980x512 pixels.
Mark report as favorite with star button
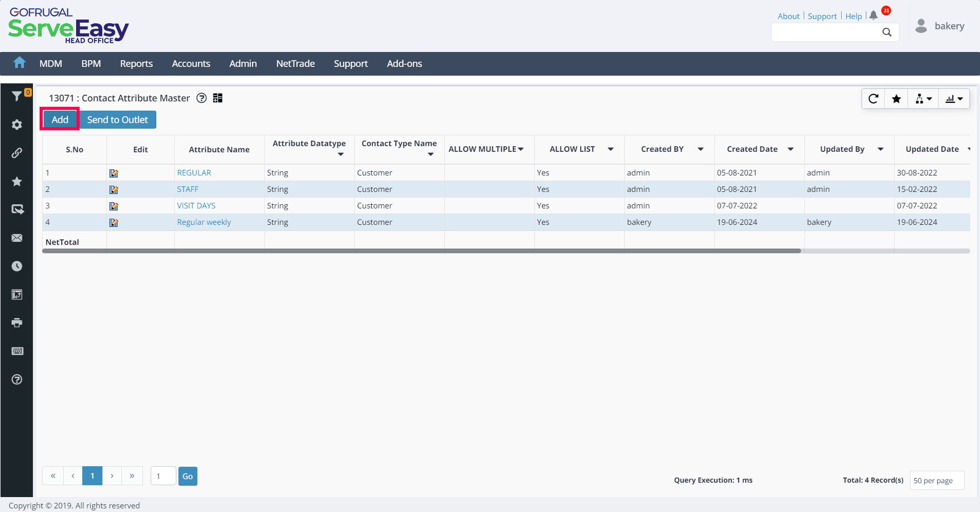[x=896, y=99]
